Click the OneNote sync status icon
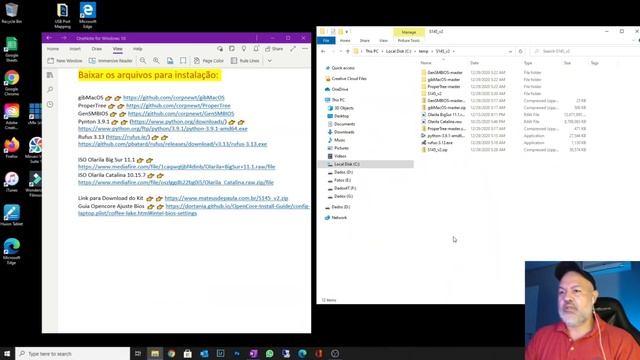The width and height of the screenshot is (640, 360). (220, 49)
